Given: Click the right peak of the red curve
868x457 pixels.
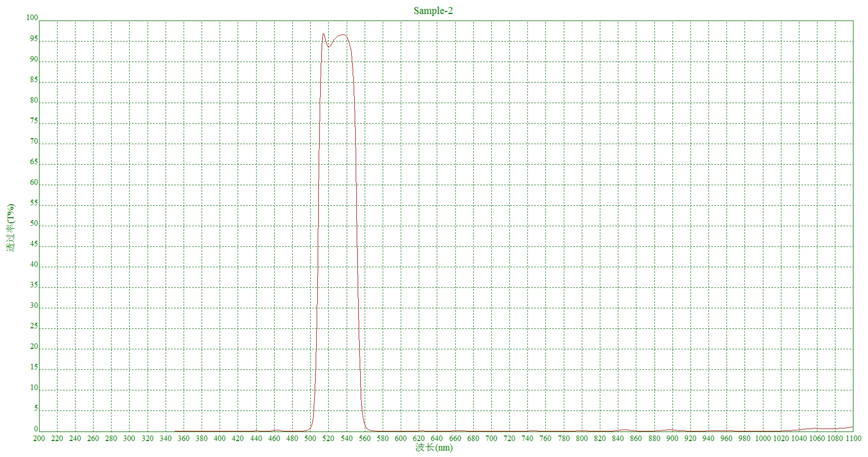Looking at the screenshot, I should [343, 35].
